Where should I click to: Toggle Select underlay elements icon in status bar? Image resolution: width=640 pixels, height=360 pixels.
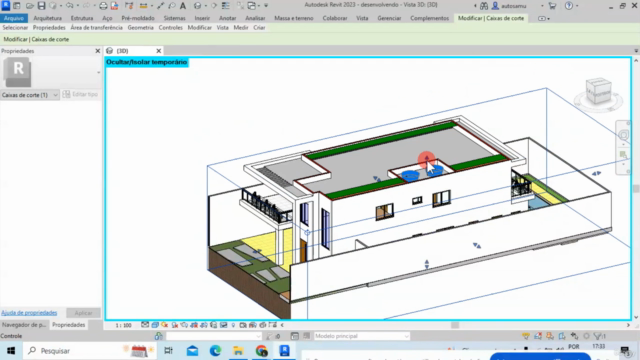click(538, 336)
